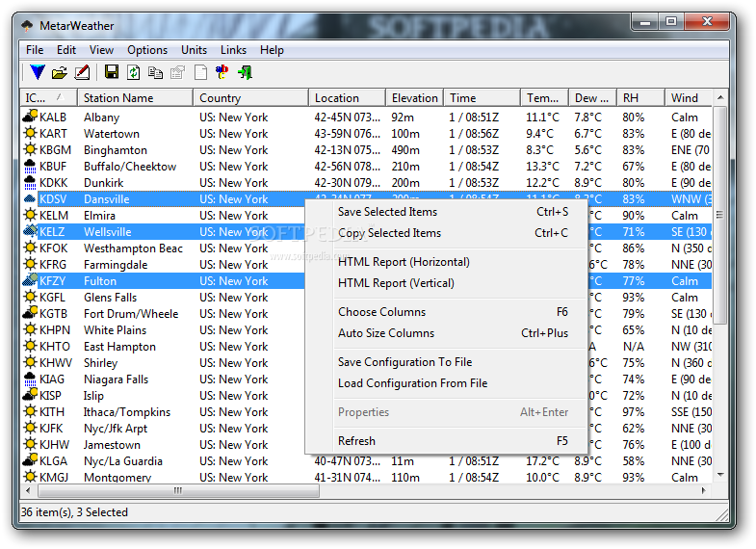Open the Edit menu
Image resolution: width=756 pixels, height=549 pixels.
coord(66,50)
